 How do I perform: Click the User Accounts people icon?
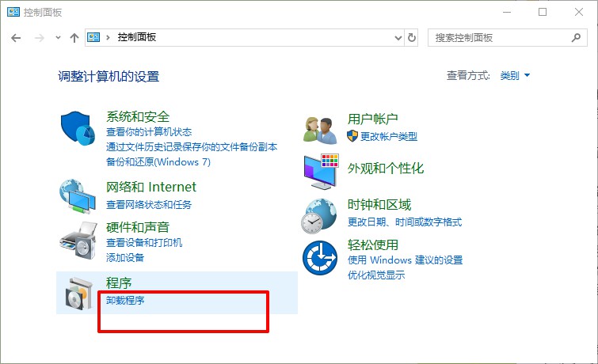321,127
